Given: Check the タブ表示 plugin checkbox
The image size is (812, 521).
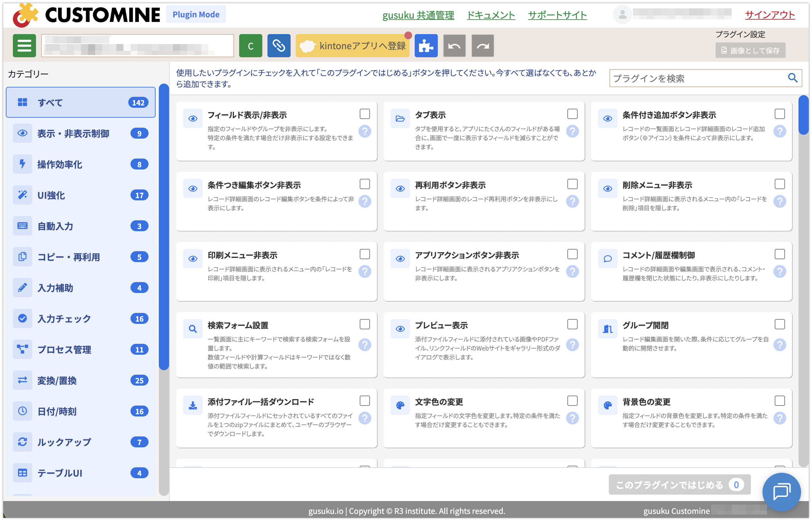Looking at the screenshot, I should click(572, 114).
